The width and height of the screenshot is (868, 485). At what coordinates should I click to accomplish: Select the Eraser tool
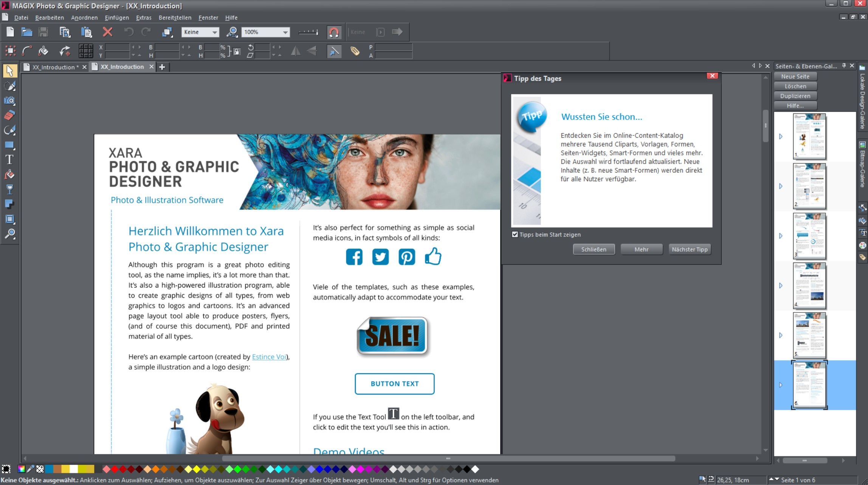tap(10, 115)
